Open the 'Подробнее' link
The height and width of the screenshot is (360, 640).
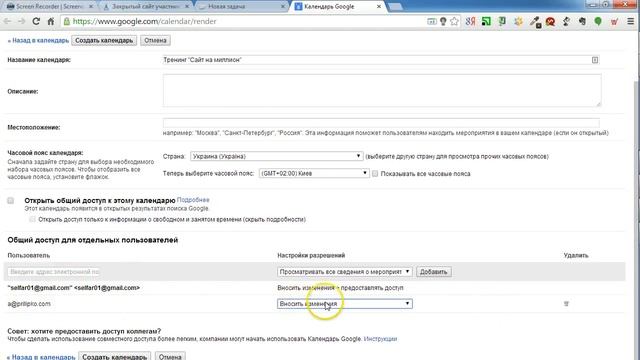[193, 200]
